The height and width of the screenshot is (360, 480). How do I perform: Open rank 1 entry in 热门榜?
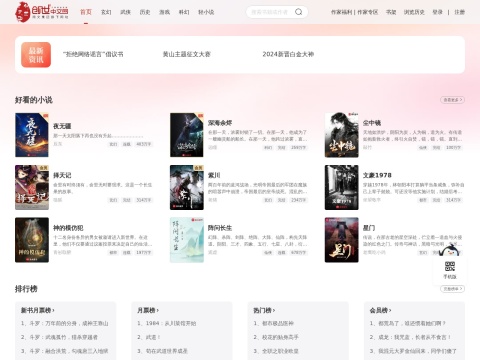pyautogui.click(x=274, y=323)
